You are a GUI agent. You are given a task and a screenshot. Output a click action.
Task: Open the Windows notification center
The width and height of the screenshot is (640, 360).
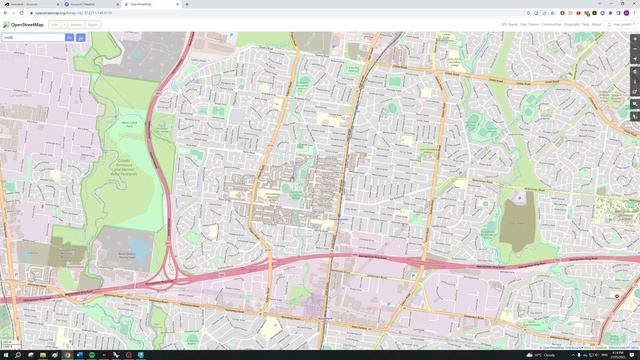[x=632, y=355]
